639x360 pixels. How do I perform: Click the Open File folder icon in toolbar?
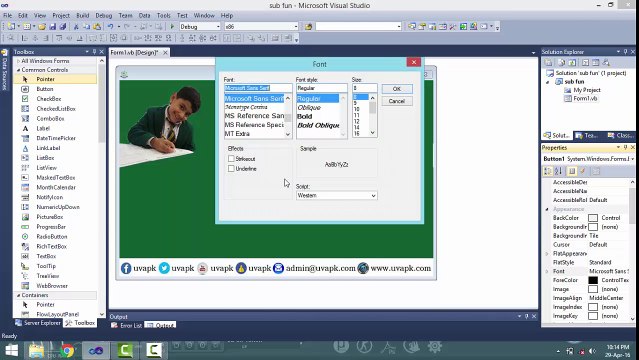pyautogui.click(x=42, y=27)
